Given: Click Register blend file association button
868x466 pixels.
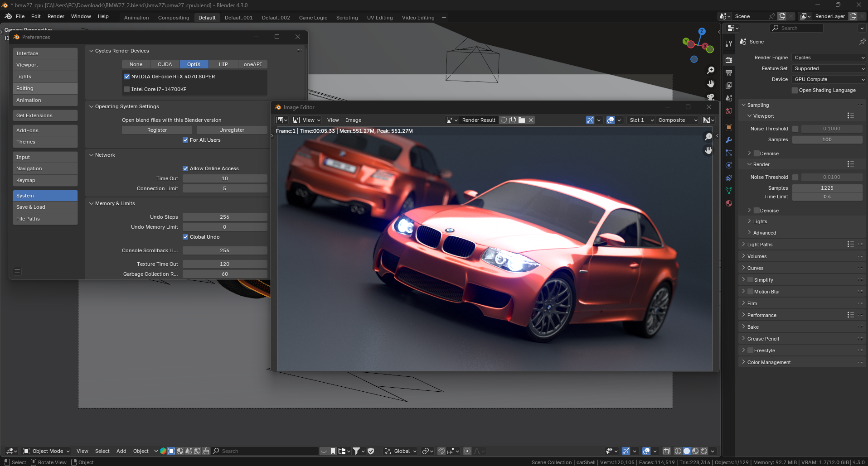Looking at the screenshot, I should 157,130.
